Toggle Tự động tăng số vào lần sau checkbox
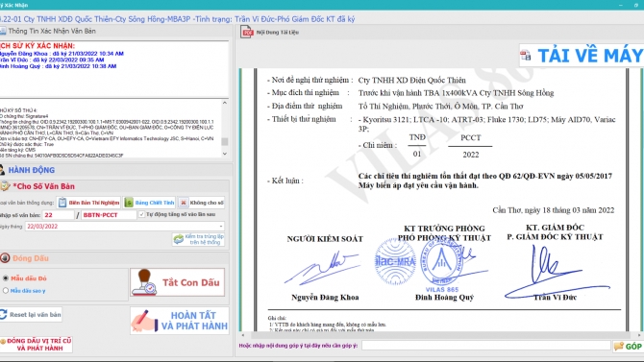 tap(141, 214)
